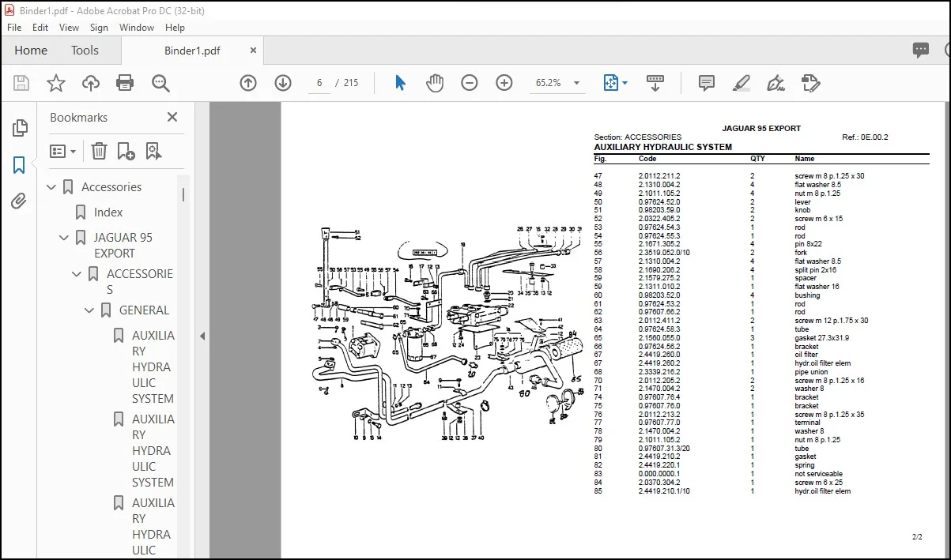Collapse the JAGUAR 95 EXPORT bookmark
This screenshot has height=560, width=951.
tap(64, 238)
